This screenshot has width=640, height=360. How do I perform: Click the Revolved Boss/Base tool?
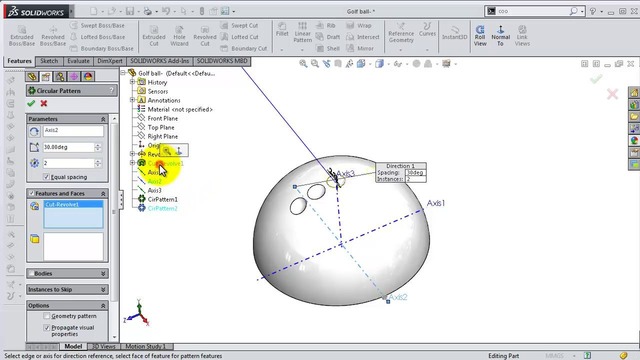click(x=53, y=36)
